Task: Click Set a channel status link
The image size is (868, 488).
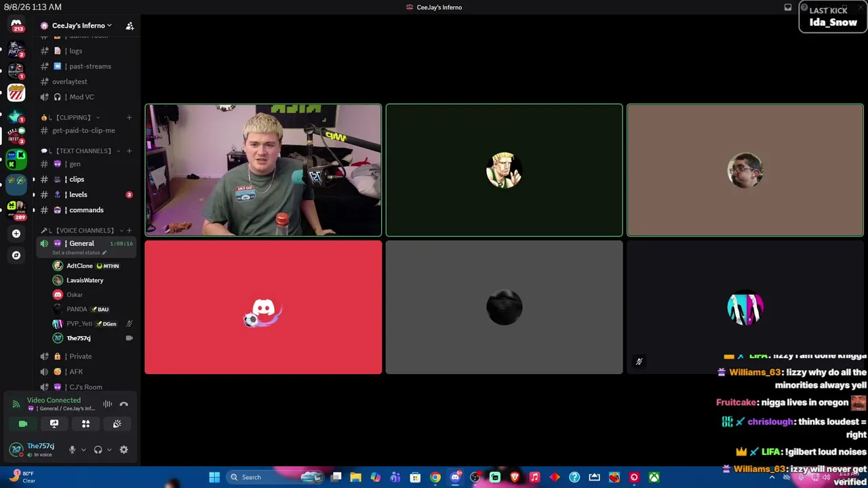Action: [79, 253]
